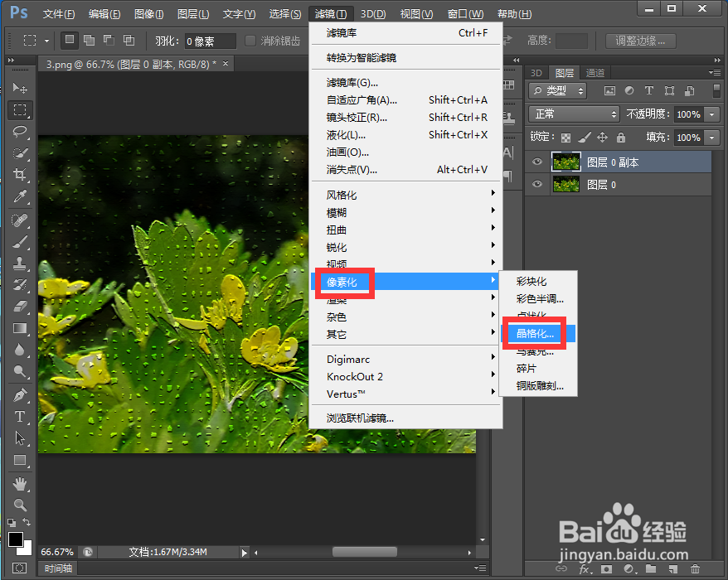Image resolution: width=728 pixels, height=580 pixels.
Task: Open the blend mode dropdown showing 正常
Action: tap(574, 114)
